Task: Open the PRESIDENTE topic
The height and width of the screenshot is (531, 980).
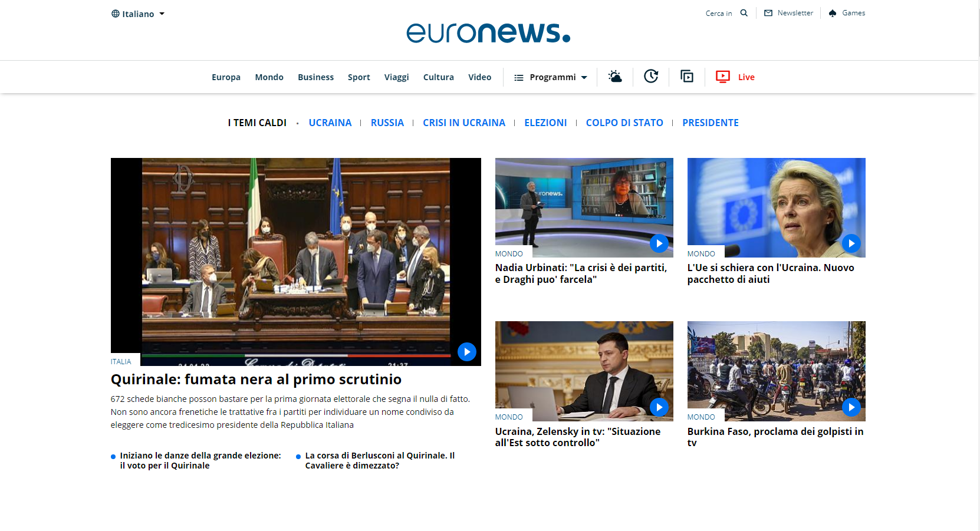Action: [x=711, y=123]
